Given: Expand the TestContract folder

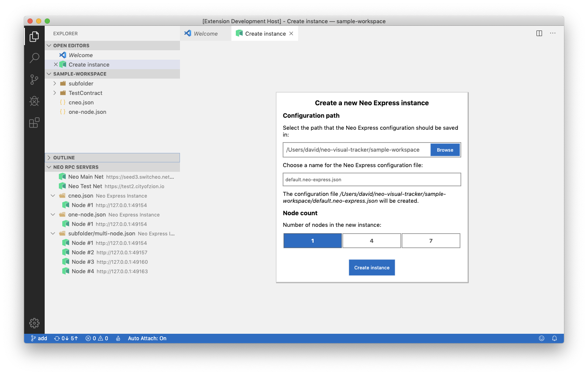Looking at the screenshot, I should pyautogui.click(x=55, y=93).
